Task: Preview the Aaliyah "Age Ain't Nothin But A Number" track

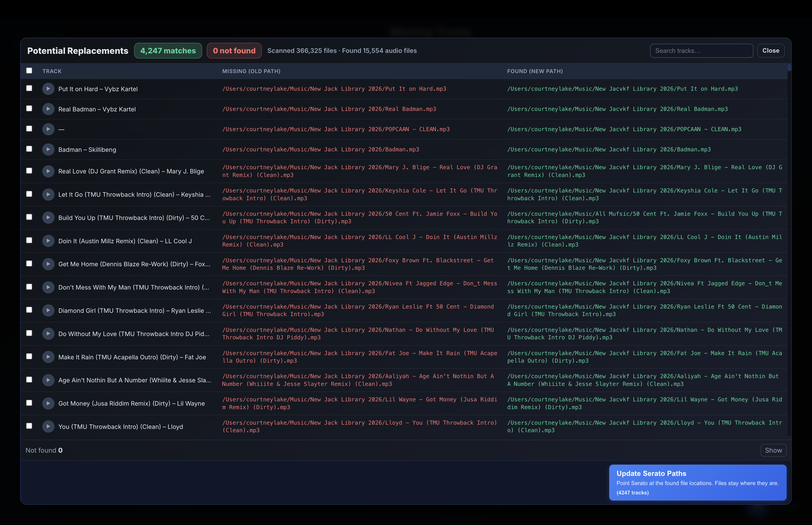Action: click(48, 380)
